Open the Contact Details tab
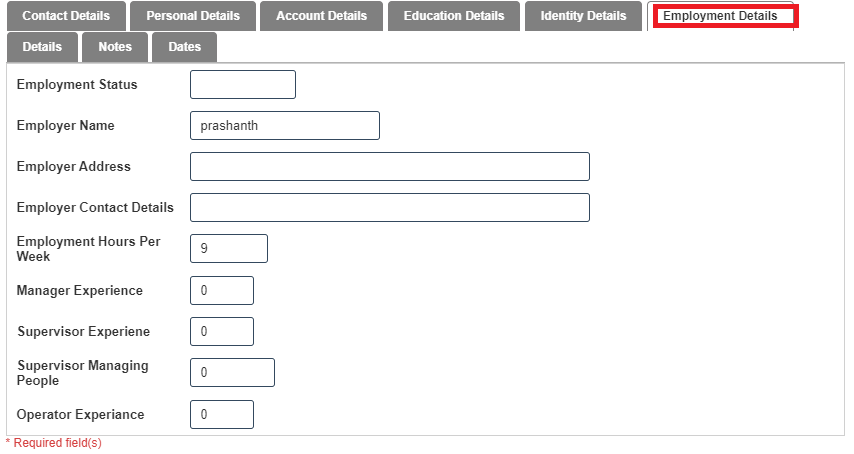The width and height of the screenshot is (854, 454). 66,16
